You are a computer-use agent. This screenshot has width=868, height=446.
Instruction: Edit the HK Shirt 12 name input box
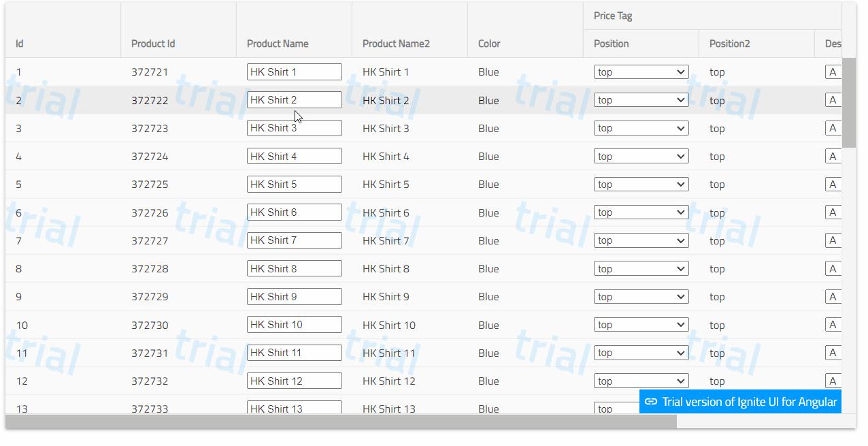(x=294, y=380)
